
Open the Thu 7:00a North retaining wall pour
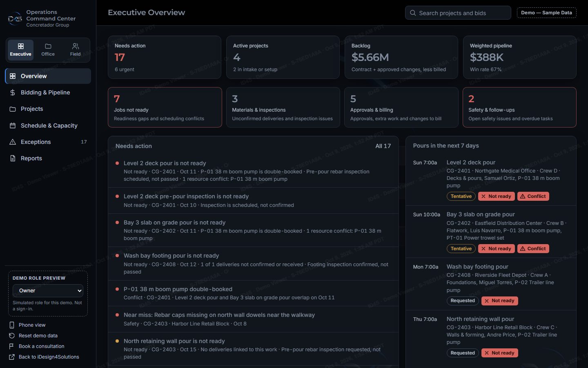coord(491,336)
